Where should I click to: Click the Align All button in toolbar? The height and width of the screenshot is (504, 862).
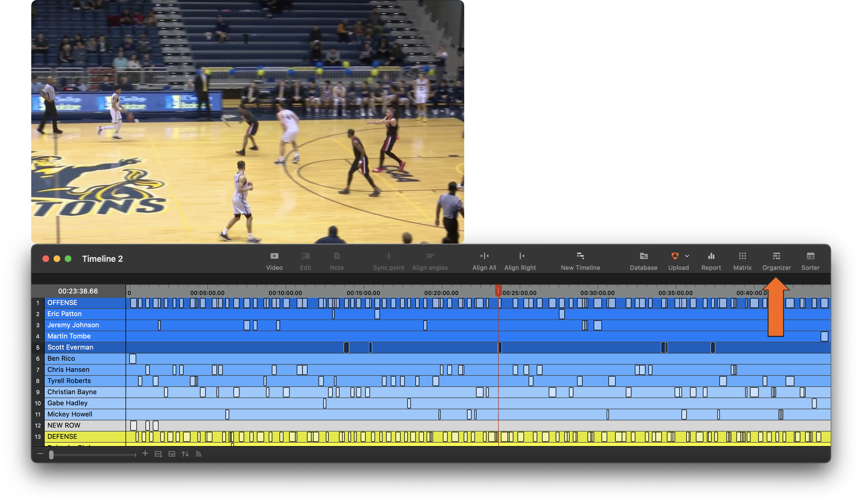point(484,261)
